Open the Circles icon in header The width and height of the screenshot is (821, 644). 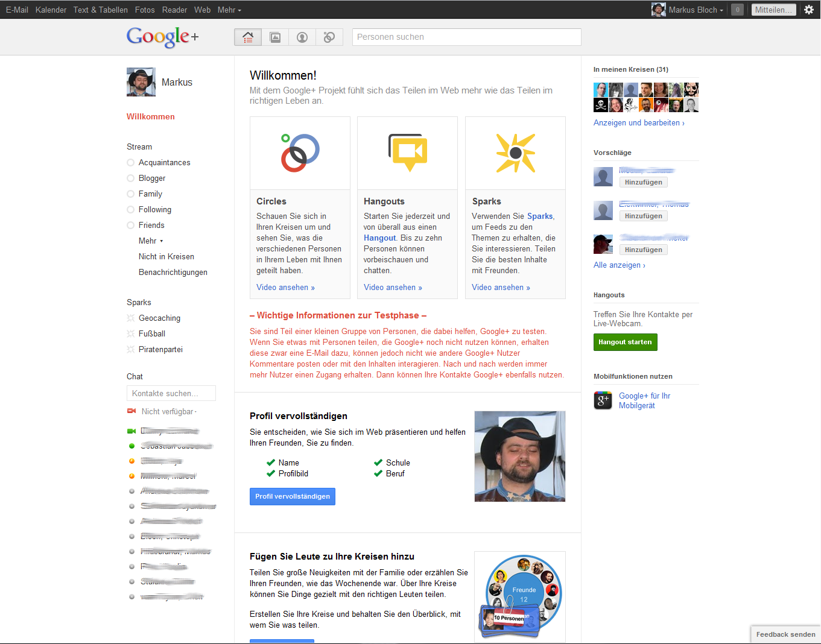[329, 37]
